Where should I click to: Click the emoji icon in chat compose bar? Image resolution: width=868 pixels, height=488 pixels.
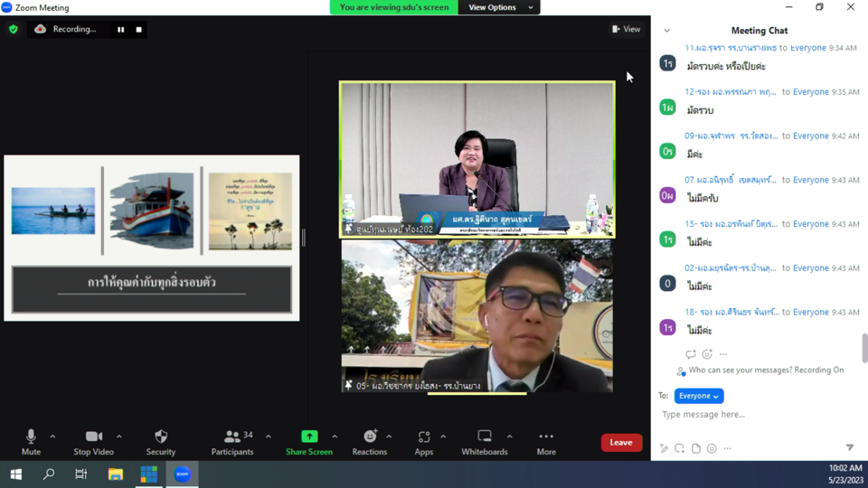tap(712, 448)
